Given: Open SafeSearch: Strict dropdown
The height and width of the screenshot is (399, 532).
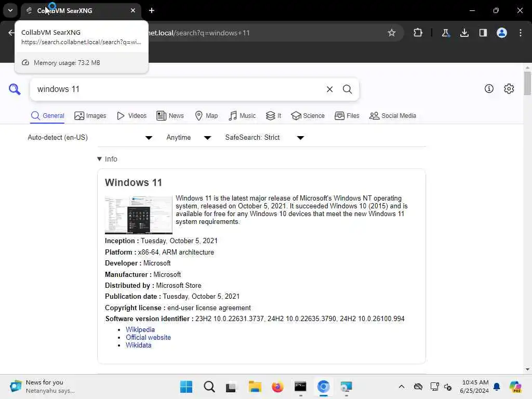Looking at the screenshot, I should (264, 137).
